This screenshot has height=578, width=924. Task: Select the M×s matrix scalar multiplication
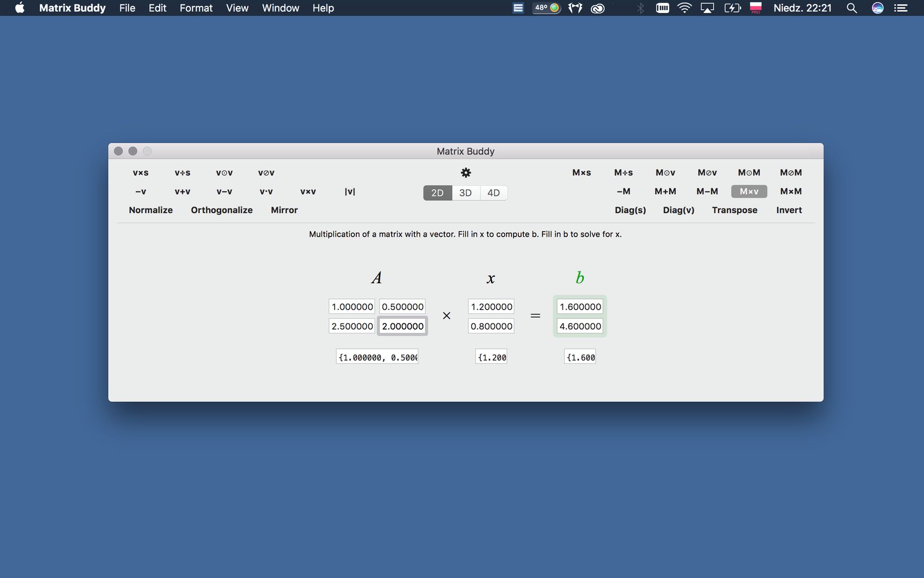[582, 173]
